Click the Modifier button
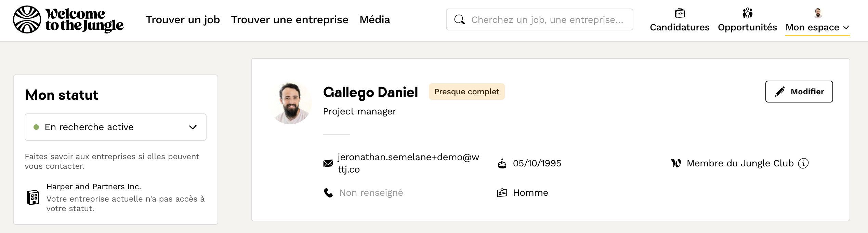868x233 pixels. [x=799, y=92]
